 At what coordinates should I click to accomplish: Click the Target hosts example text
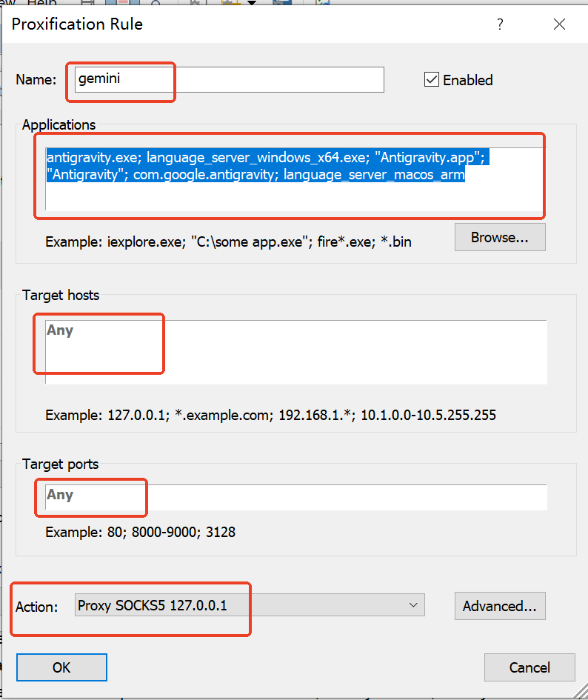[270, 415]
